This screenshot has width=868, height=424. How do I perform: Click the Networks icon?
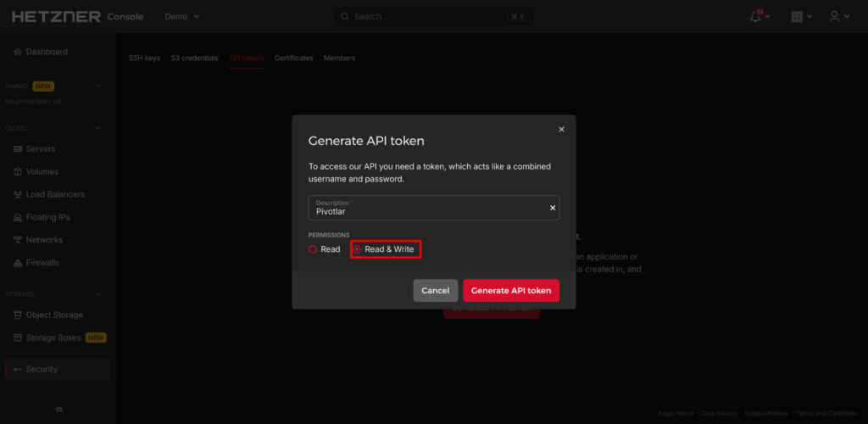18,240
